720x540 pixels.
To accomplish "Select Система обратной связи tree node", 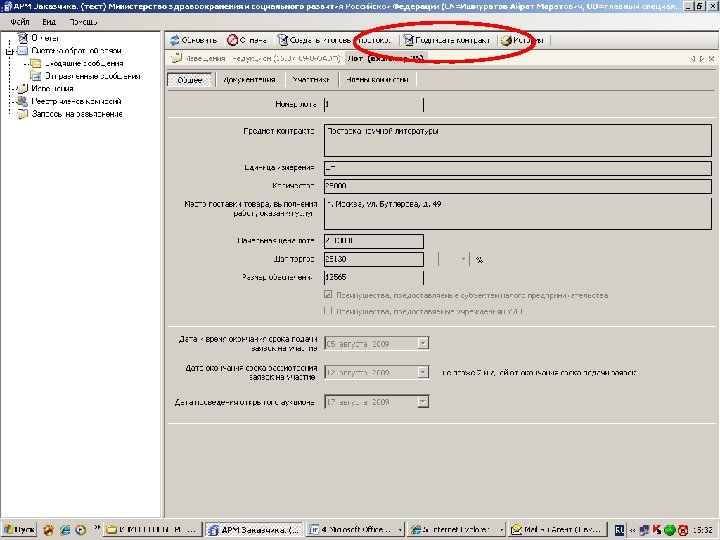I will [69, 51].
